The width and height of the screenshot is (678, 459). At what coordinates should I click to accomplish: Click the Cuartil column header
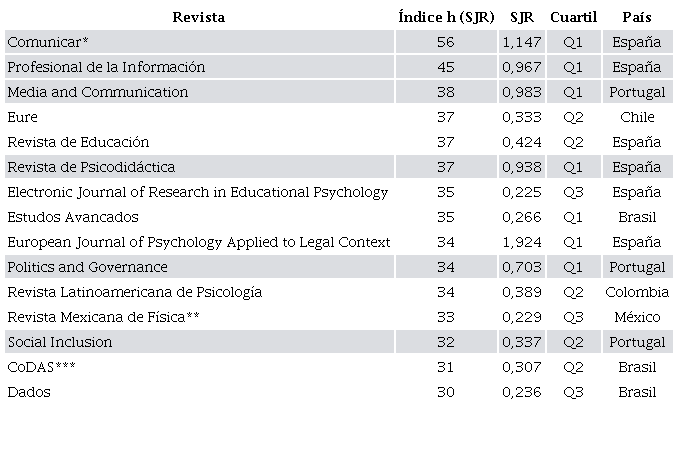point(573,17)
